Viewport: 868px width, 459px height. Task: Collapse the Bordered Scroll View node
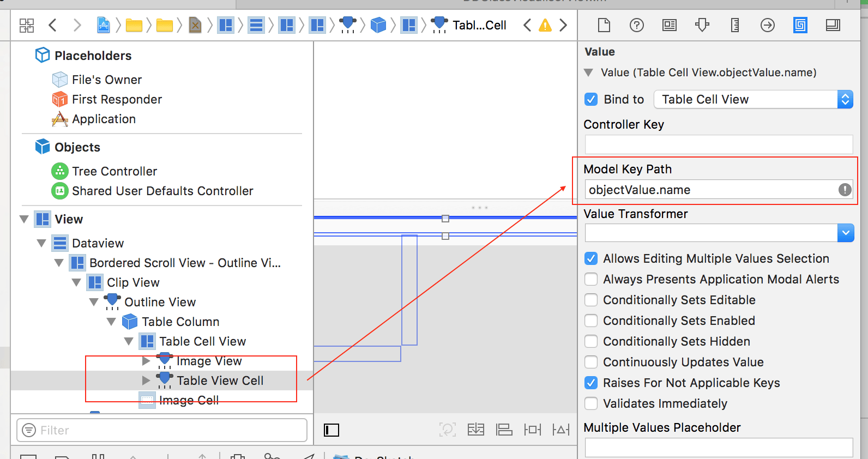pyautogui.click(x=59, y=263)
